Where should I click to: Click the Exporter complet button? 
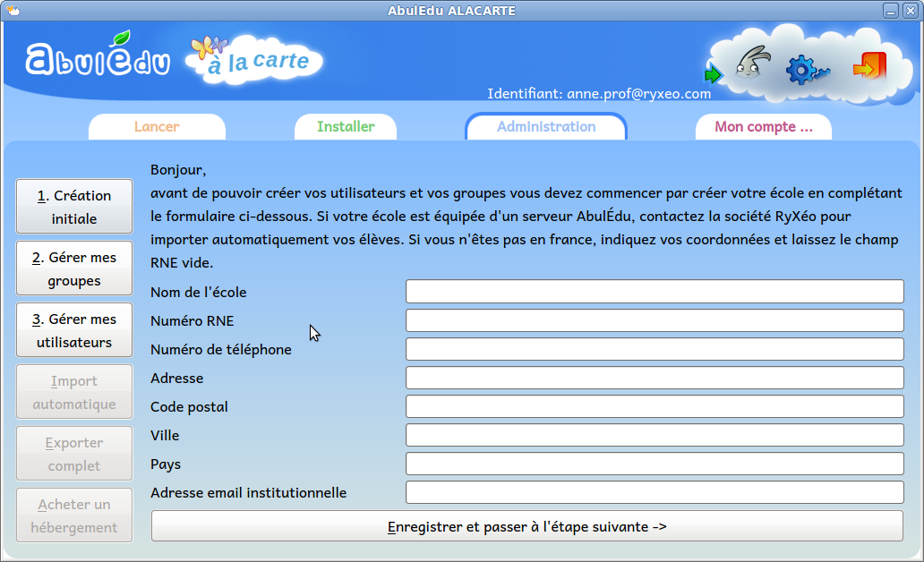click(74, 454)
